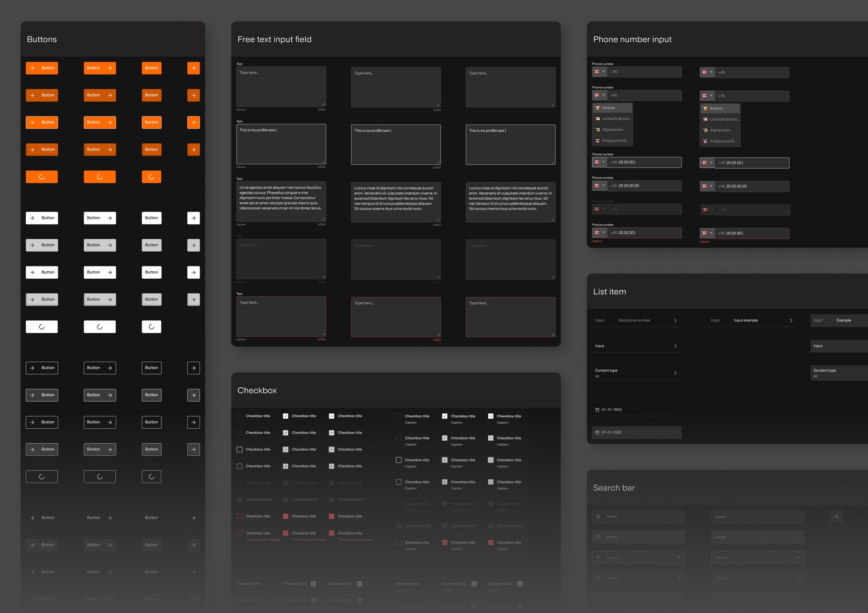Viewport: 868px width, 613px height.
Task: Select Afghanistan under the labeled Phone number field
Action: (612, 130)
